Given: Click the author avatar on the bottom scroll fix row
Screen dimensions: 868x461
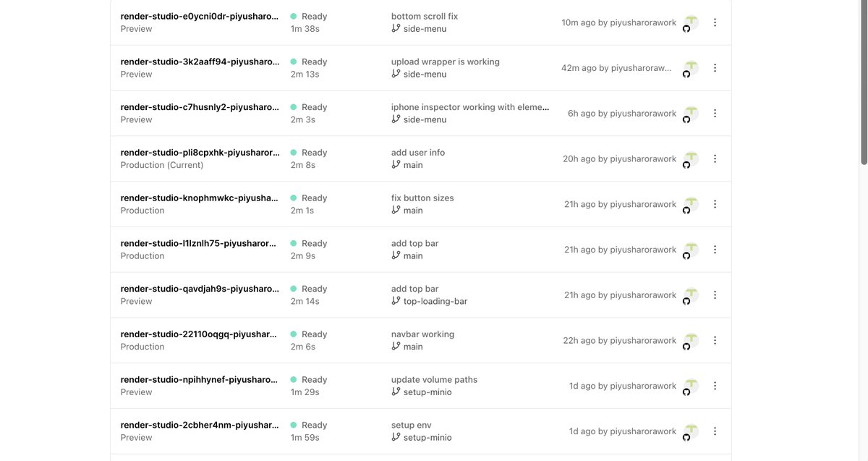Looking at the screenshot, I should click(x=691, y=22).
